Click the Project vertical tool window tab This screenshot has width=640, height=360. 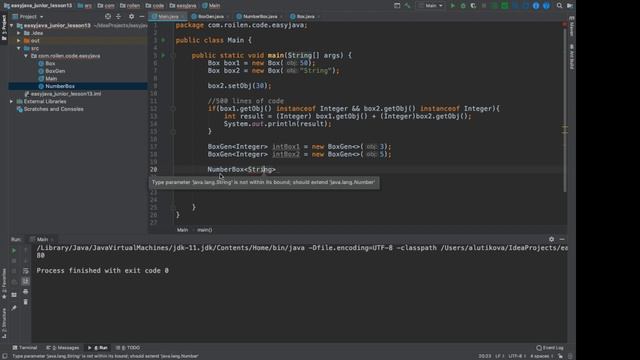pyautogui.click(x=4, y=28)
